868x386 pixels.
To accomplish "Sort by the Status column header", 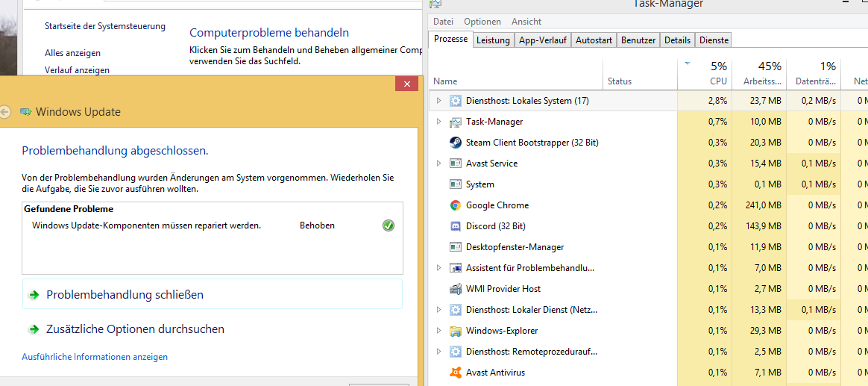I will [x=640, y=75].
